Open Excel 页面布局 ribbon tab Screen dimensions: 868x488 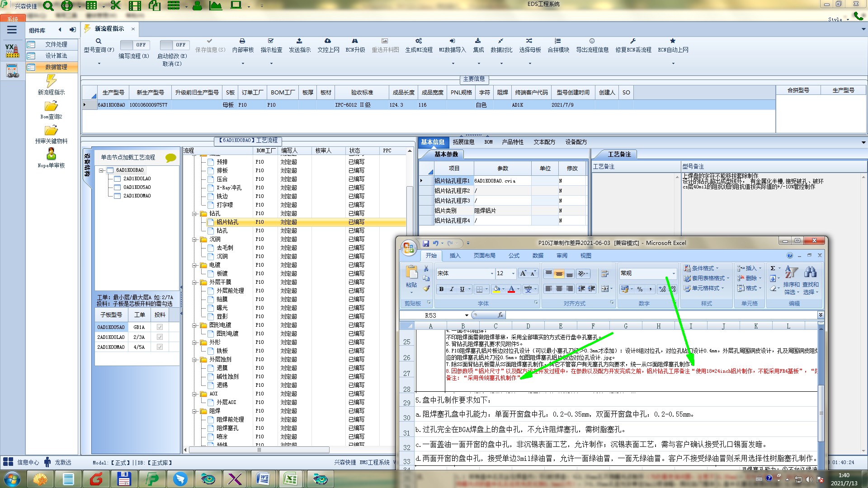(484, 256)
